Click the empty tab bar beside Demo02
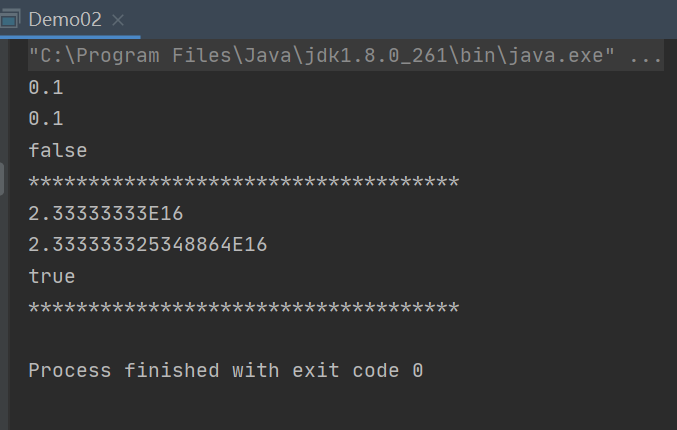Viewport: 677px width, 430px height. (400, 19)
